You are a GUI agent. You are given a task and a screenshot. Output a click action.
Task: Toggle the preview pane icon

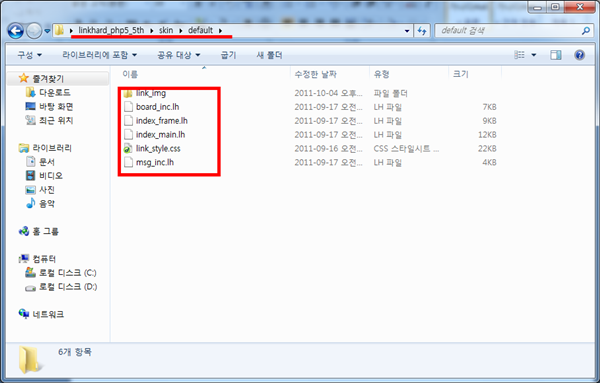(x=556, y=55)
